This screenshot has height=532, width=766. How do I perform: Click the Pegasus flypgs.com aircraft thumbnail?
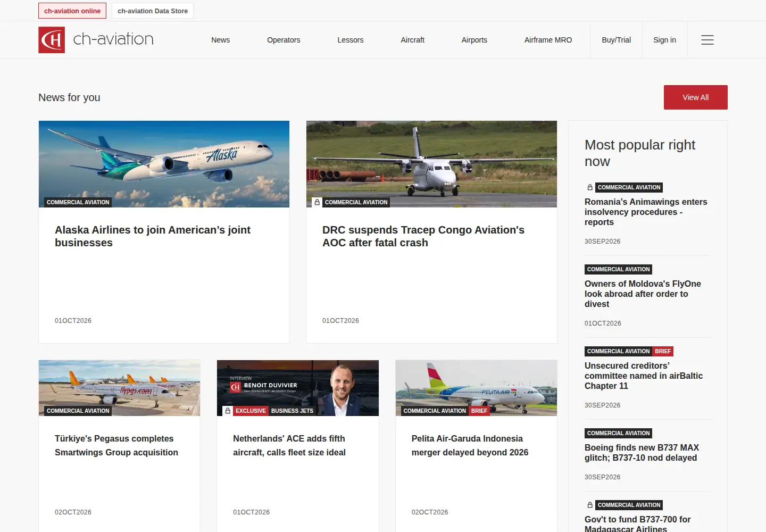point(119,388)
